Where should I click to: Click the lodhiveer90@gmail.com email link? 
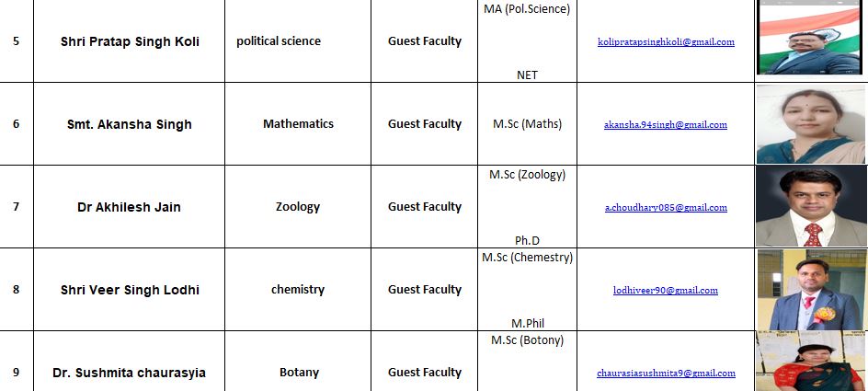point(666,291)
